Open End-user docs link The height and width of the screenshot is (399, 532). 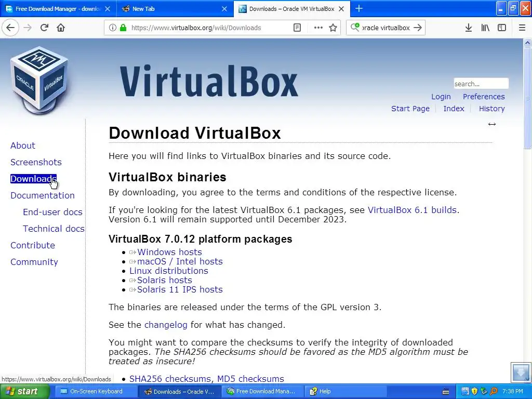[x=52, y=212]
